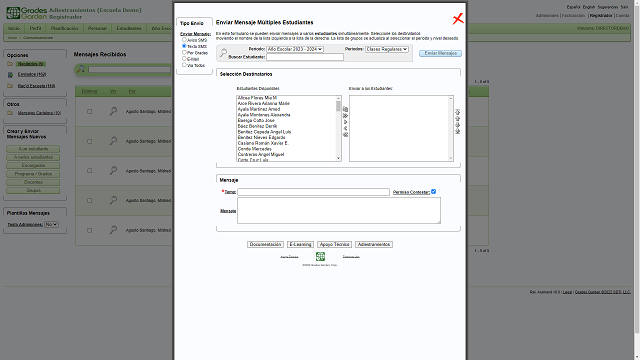
Task: Remove selected student with left arrow icon
Action: click(x=345, y=128)
